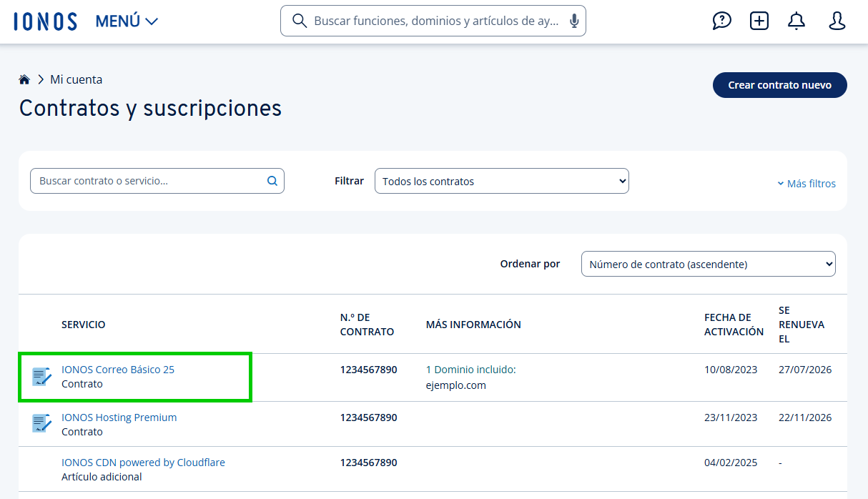868x499 pixels.
Task: Open IONOS Correo Básico 25 contract link
Action: pyautogui.click(x=118, y=370)
